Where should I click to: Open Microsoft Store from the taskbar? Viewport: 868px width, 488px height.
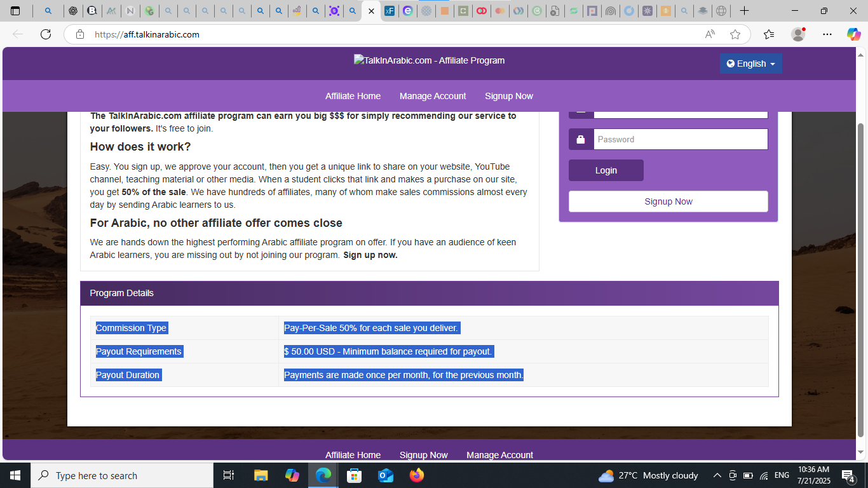click(x=355, y=475)
